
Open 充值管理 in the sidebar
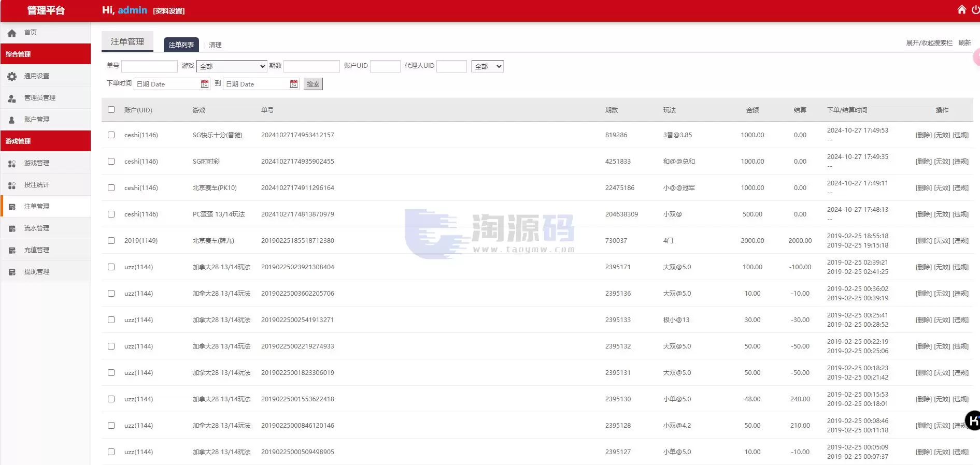(46, 250)
